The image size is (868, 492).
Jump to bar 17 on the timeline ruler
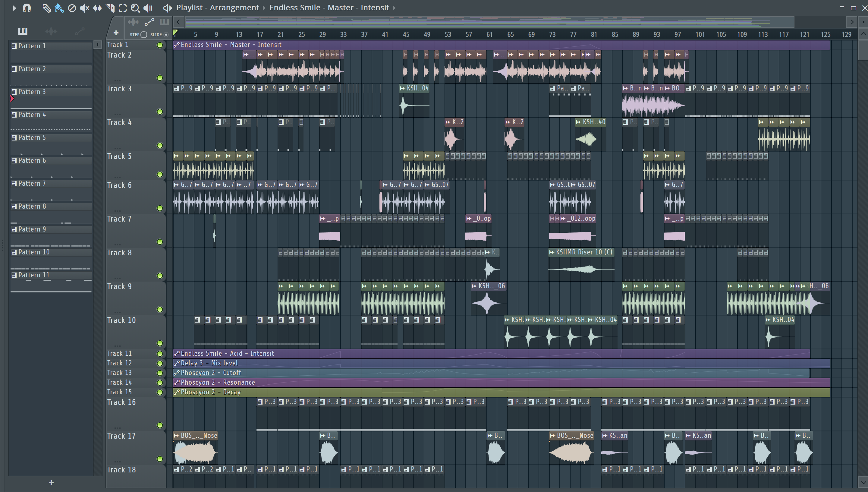click(260, 34)
